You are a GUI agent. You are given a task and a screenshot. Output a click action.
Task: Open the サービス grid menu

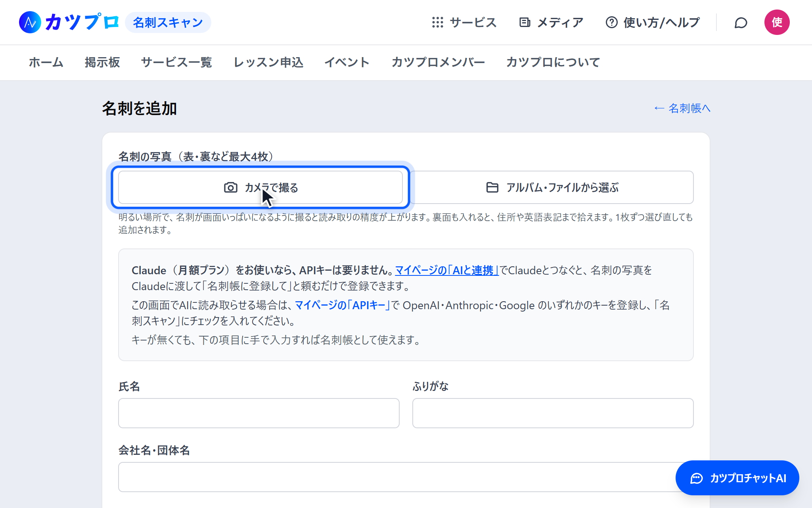464,22
